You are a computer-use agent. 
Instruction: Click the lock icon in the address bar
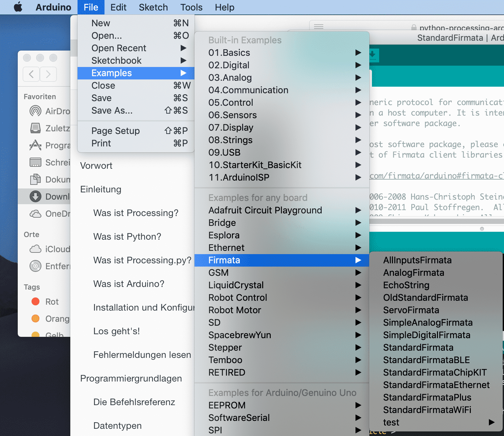[x=414, y=28]
